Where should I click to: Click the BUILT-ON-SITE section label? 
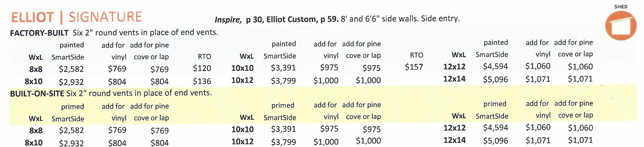[37, 94]
